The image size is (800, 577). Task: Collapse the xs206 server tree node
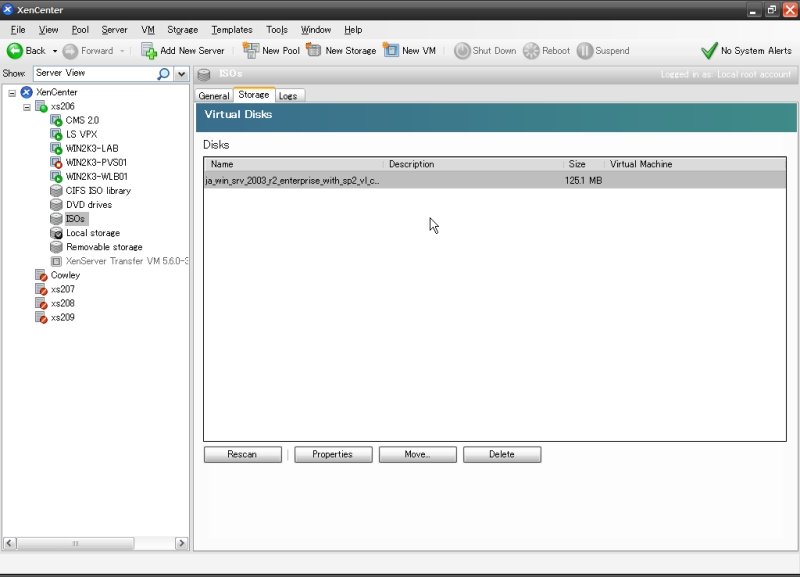coord(27,107)
